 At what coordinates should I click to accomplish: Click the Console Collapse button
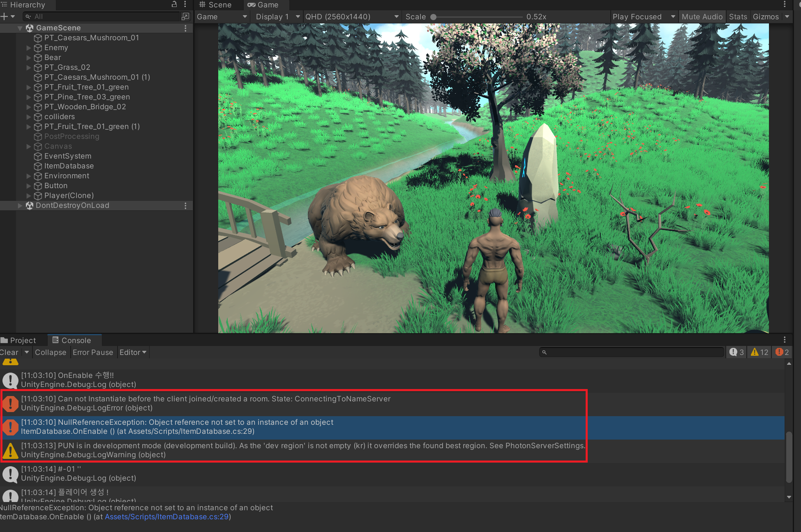[x=50, y=352]
